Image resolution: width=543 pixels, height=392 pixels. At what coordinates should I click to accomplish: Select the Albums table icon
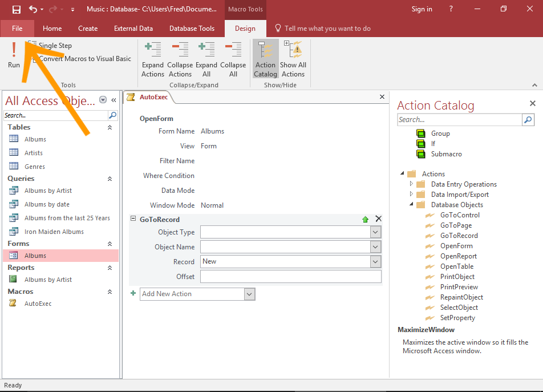click(14, 139)
